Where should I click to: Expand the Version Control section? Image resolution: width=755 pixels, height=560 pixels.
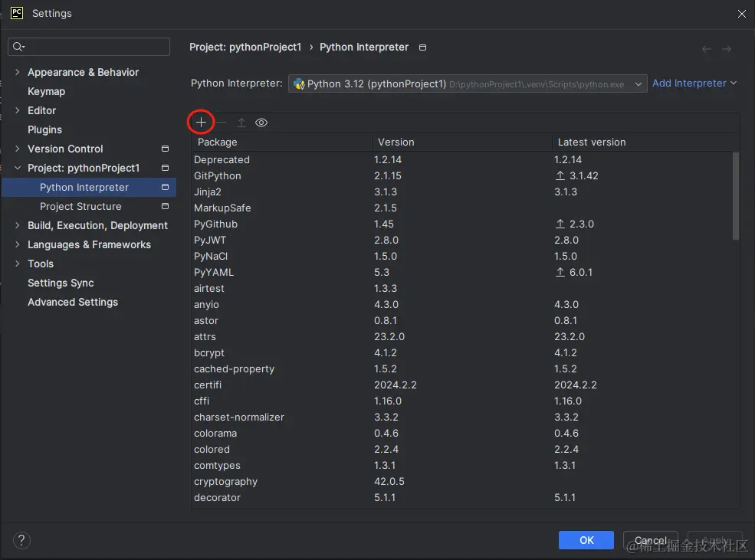tap(18, 149)
